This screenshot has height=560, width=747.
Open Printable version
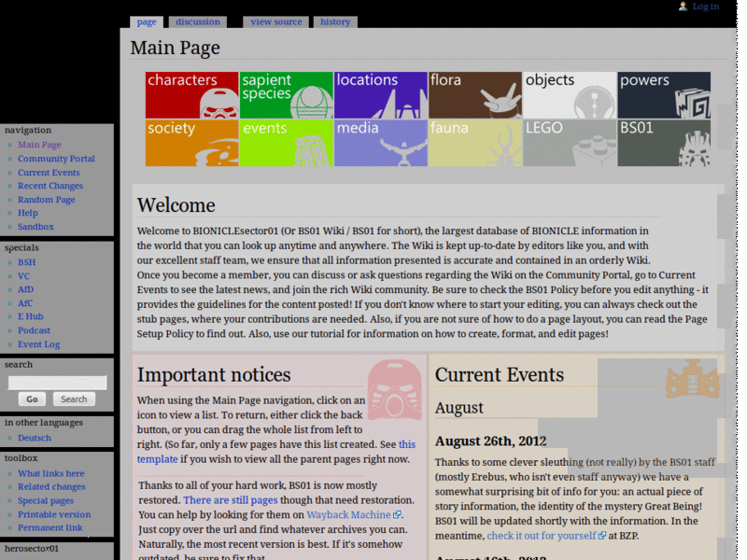pos(54,514)
